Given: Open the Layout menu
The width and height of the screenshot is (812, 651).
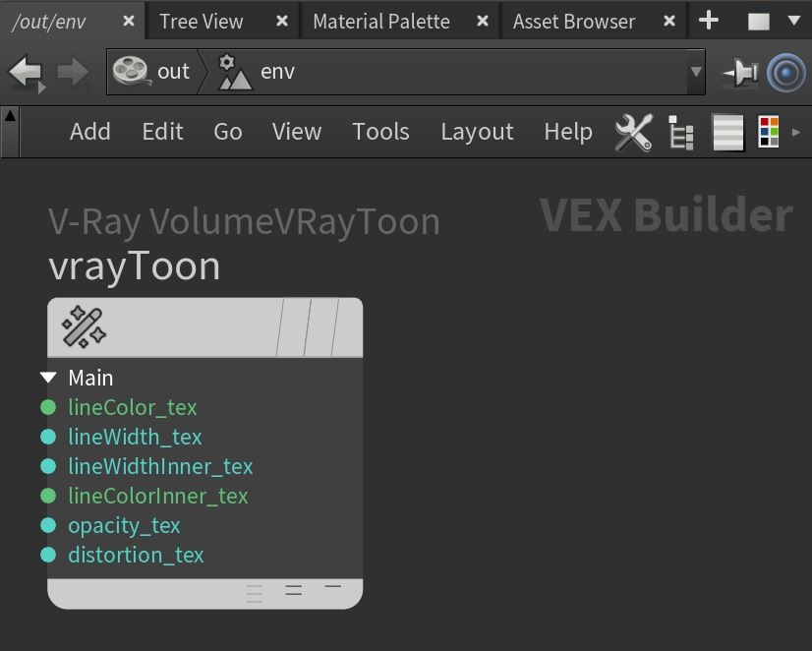Looking at the screenshot, I should pos(477,132).
